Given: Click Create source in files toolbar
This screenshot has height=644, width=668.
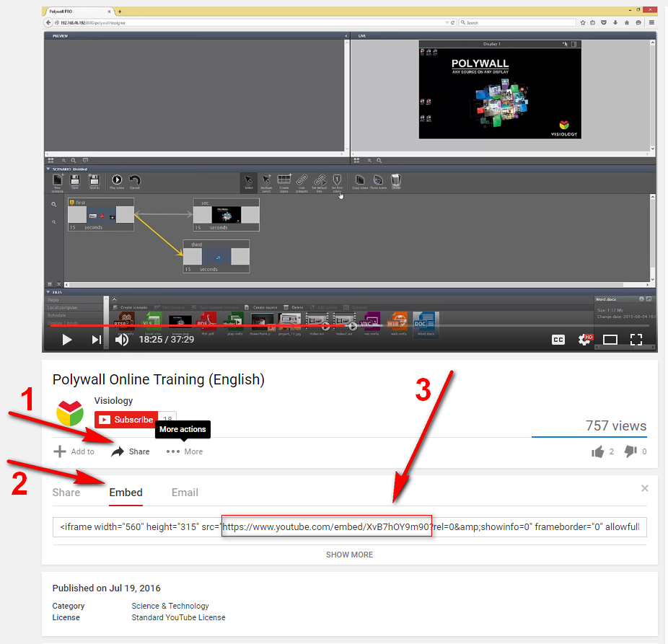Looking at the screenshot, I should (260, 307).
